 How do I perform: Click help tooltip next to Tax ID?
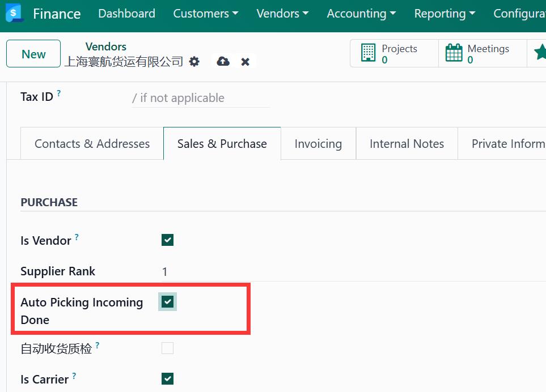tap(59, 93)
